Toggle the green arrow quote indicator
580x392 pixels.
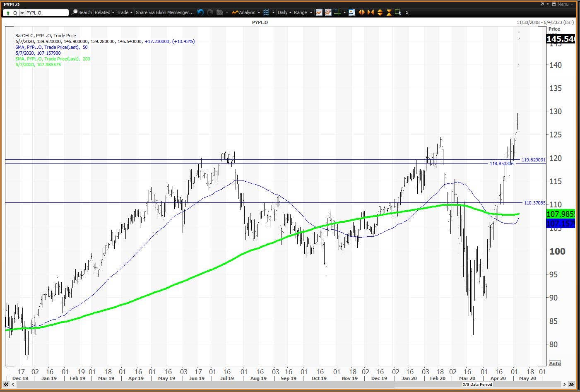tap(8, 13)
